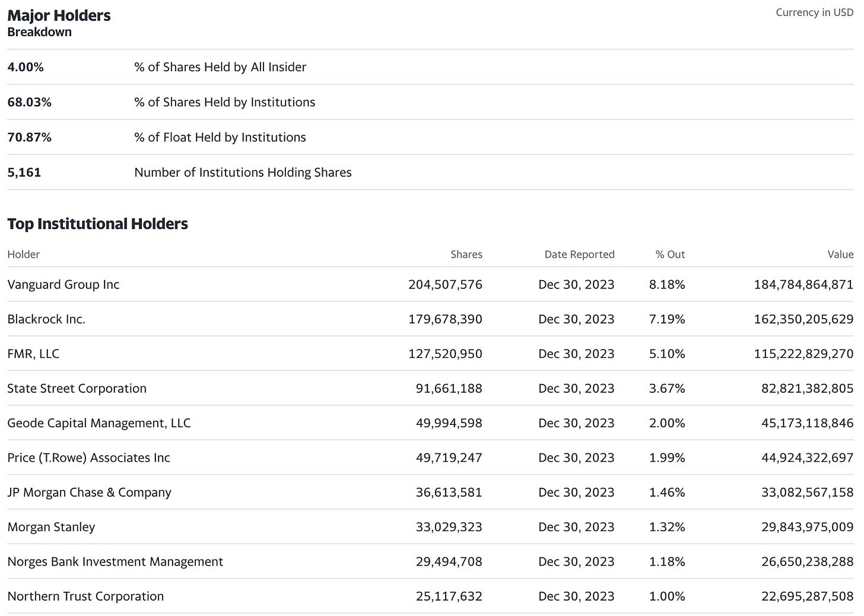Viewport: 864px width, 616px height.
Task: Click State Street's 3.67% out value
Action: (x=667, y=388)
